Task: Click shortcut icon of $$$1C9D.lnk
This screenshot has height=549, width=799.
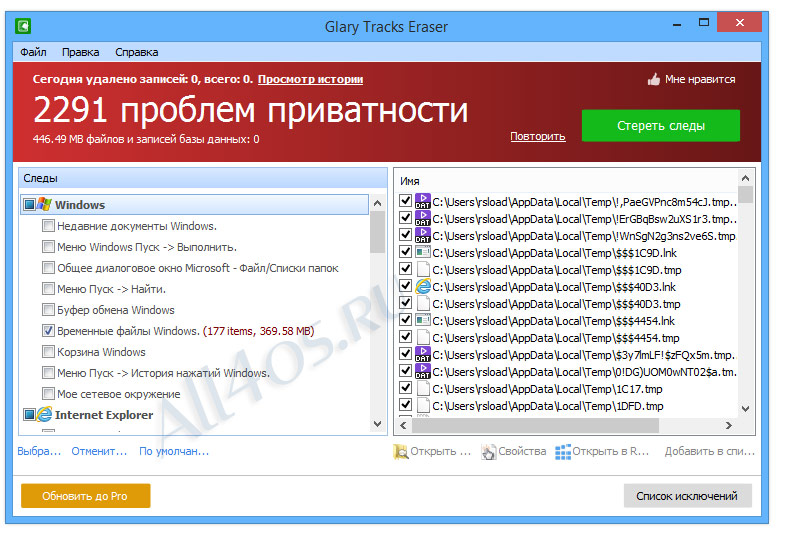Action: [x=423, y=252]
